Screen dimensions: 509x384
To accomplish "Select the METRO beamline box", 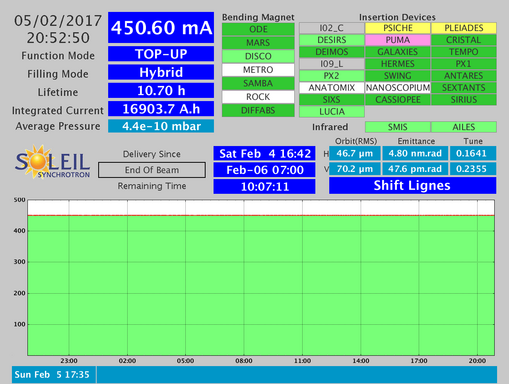I will (258, 70).
